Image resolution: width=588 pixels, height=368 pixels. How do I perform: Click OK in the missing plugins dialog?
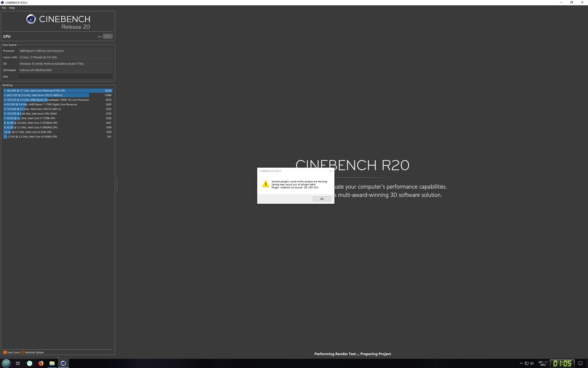pos(322,199)
